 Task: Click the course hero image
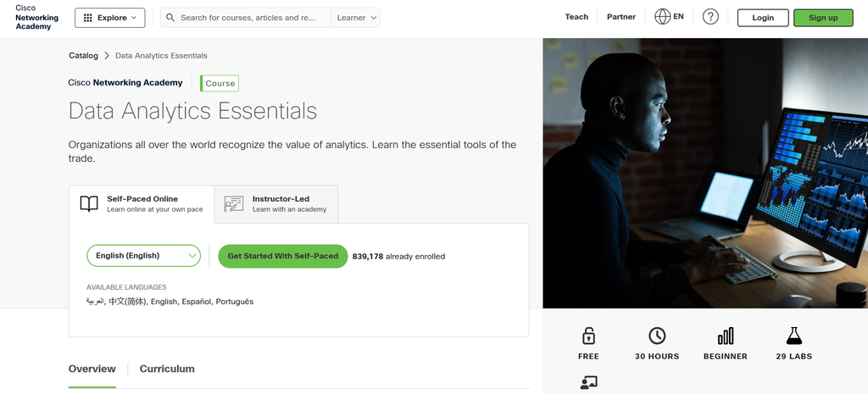click(705, 173)
